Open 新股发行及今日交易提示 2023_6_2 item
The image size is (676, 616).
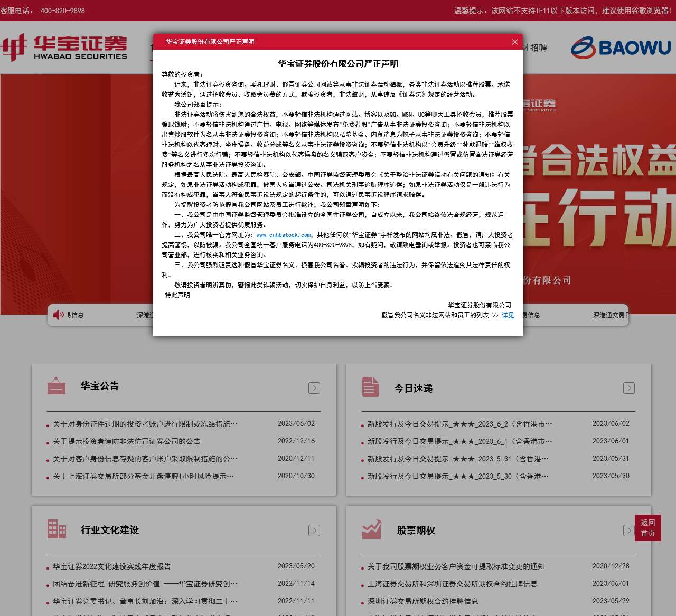pyautogui.click(x=460, y=424)
